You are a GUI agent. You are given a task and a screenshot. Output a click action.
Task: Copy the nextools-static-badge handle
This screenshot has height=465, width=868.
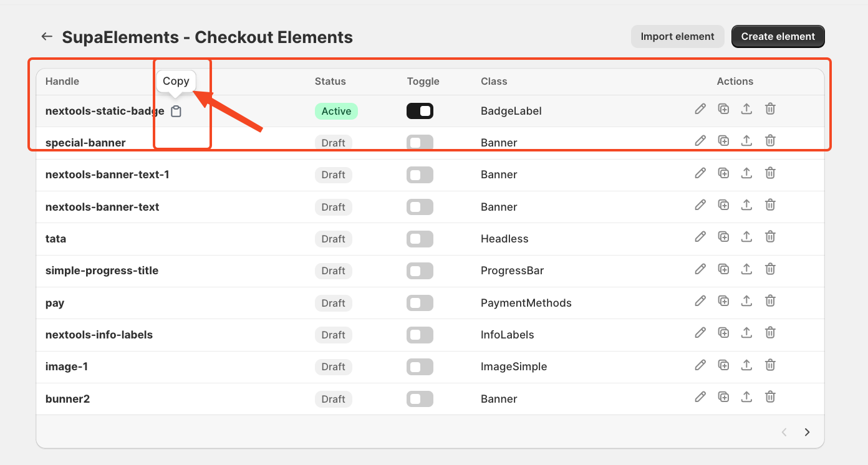tap(176, 112)
